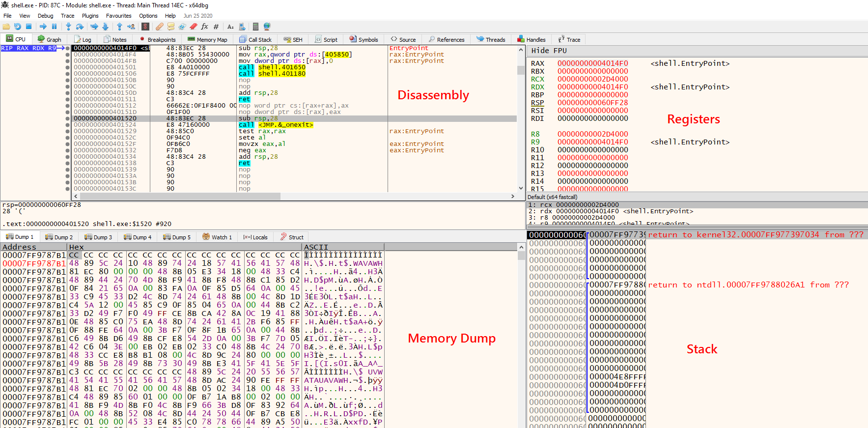This screenshot has height=428, width=868.
Task: Click the ASCII column header in dump
Action: pyautogui.click(x=343, y=247)
